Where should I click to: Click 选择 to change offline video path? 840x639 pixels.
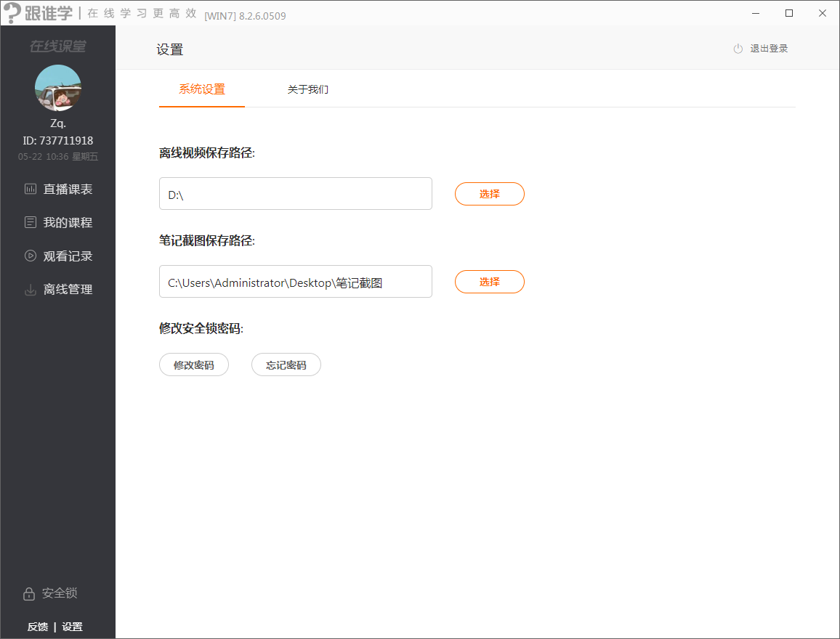(x=489, y=193)
